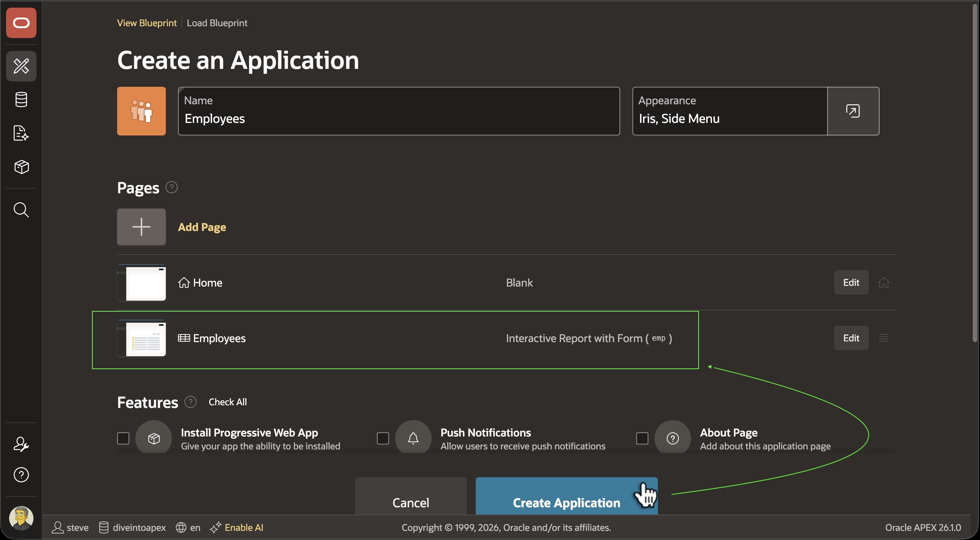Open the SQL Workshop database icon
Viewport: 980px width, 540px height.
21,100
